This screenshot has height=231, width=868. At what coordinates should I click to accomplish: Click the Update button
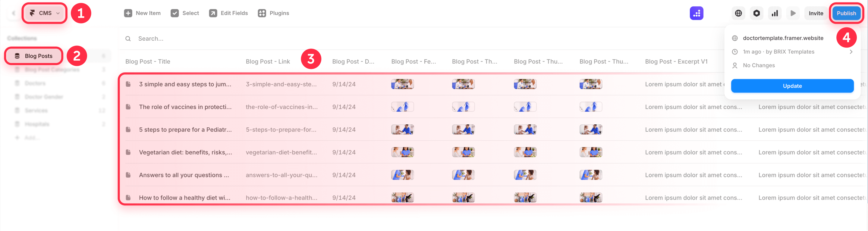[792, 86]
